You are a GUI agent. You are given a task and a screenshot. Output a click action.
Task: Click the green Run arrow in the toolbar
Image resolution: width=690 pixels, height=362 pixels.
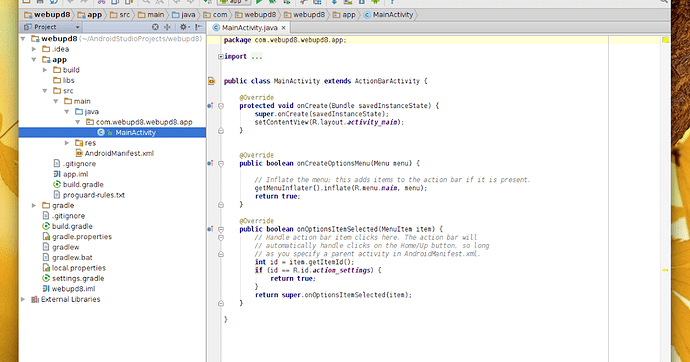259,2
